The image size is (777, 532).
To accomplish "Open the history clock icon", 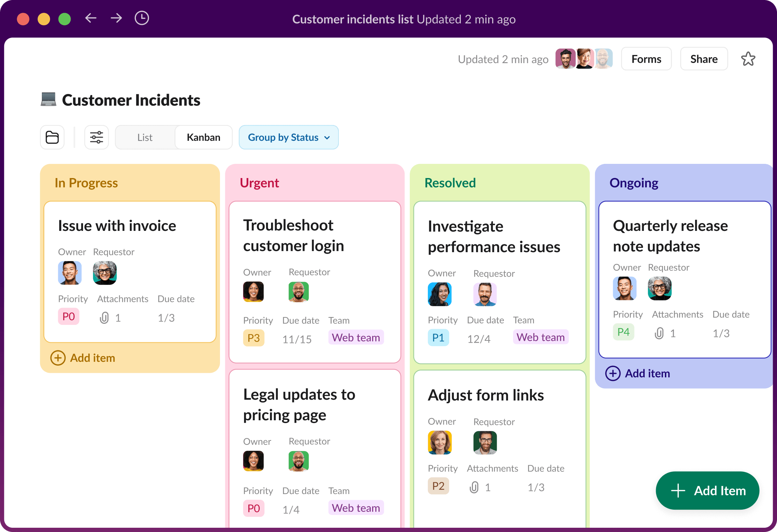I will point(142,18).
